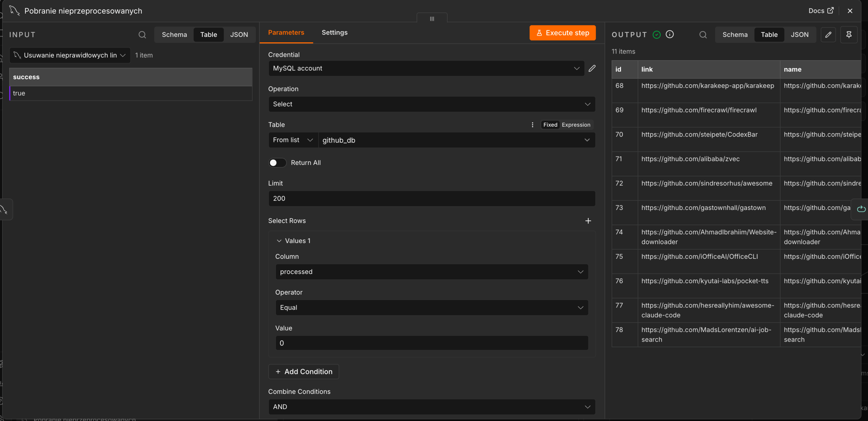Open the output info circle icon
Screen dimensions: 868x421
(670, 34)
